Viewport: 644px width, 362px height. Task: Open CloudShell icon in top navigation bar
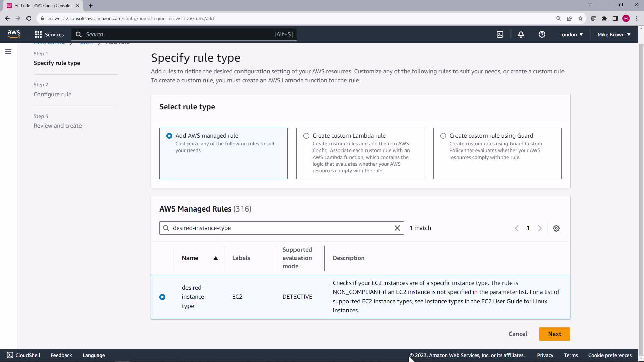(x=500, y=34)
